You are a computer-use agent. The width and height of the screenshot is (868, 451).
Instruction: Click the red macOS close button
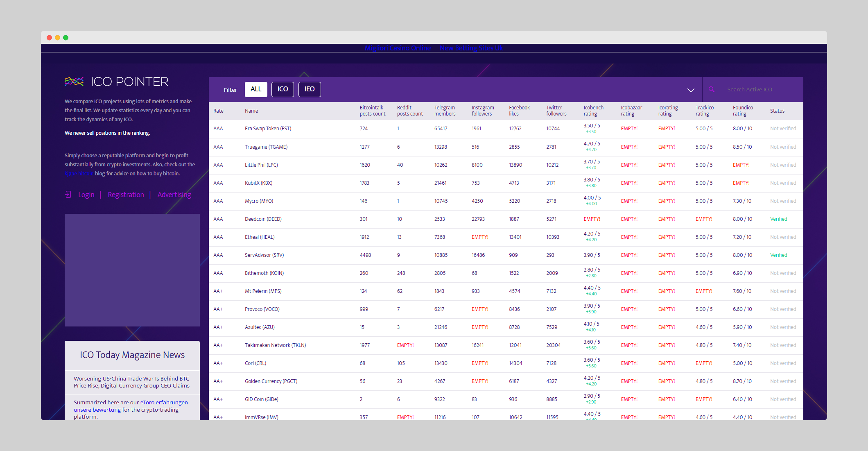49,38
